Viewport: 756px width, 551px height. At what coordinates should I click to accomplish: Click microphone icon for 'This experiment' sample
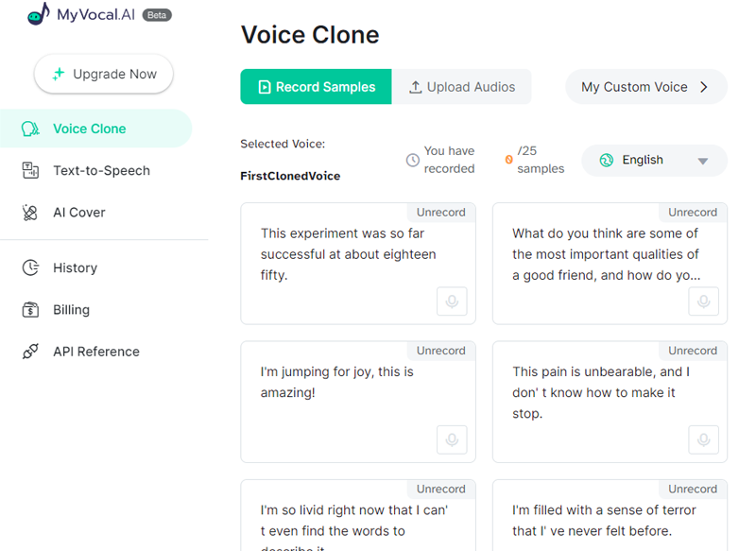[452, 301]
